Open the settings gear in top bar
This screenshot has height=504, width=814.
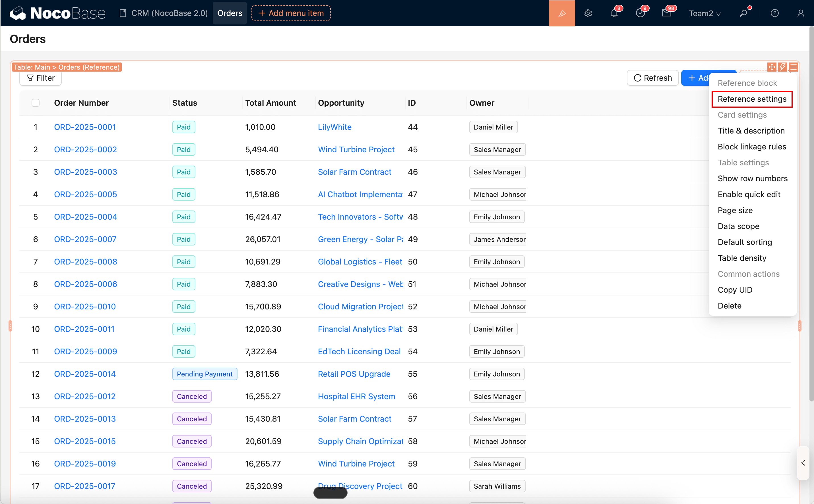(588, 13)
